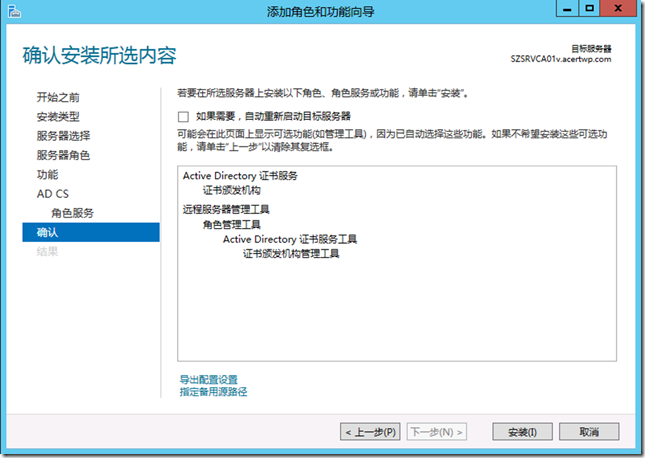645x458 pixels.
Task: Open the 服务器角色 step
Action: tap(63, 155)
